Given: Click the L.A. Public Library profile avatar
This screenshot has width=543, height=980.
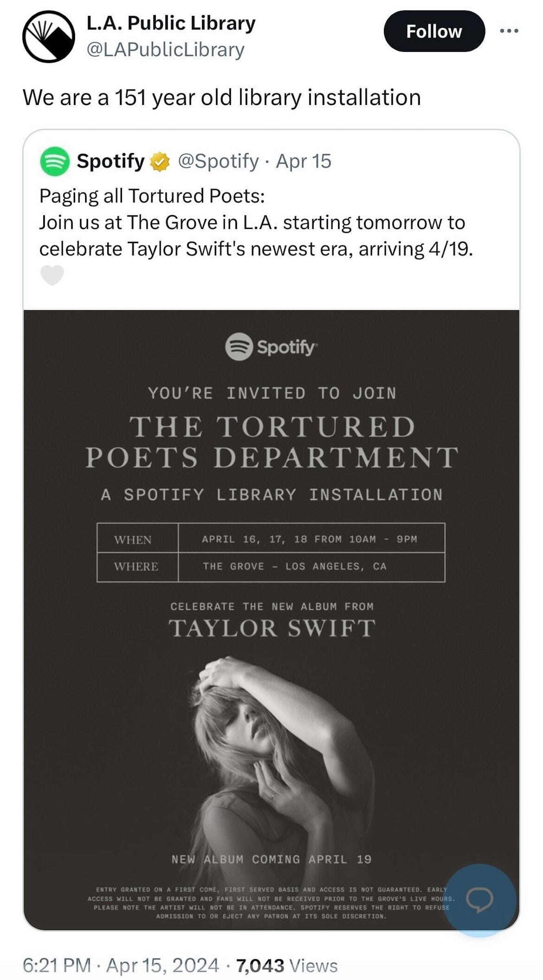Looking at the screenshot, I should (49, 37).
